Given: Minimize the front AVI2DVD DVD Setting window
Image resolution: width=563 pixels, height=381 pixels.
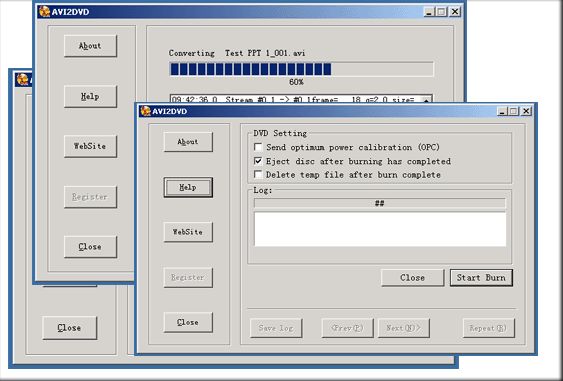Looking at the screenshot, I should coord(502,111).
